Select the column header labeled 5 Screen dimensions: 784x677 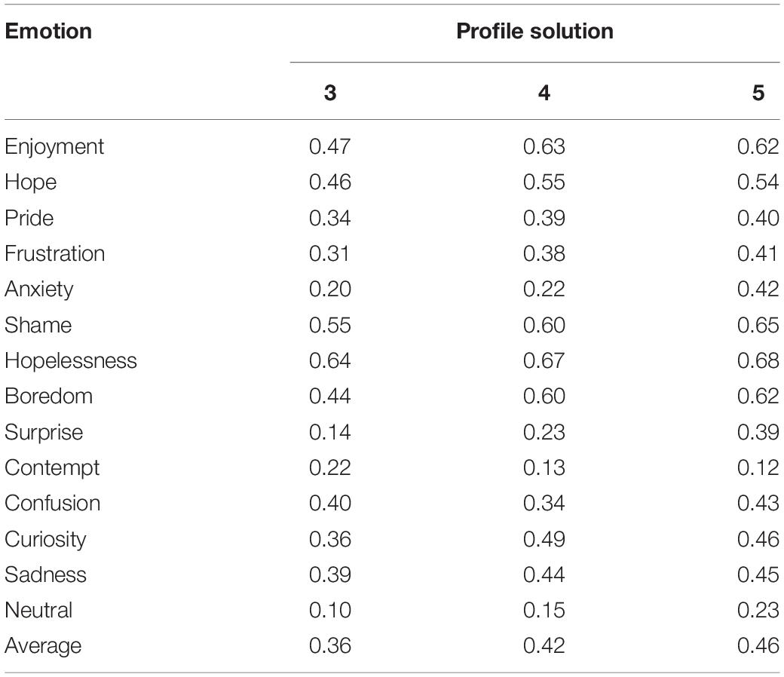[x=758, y=93]
